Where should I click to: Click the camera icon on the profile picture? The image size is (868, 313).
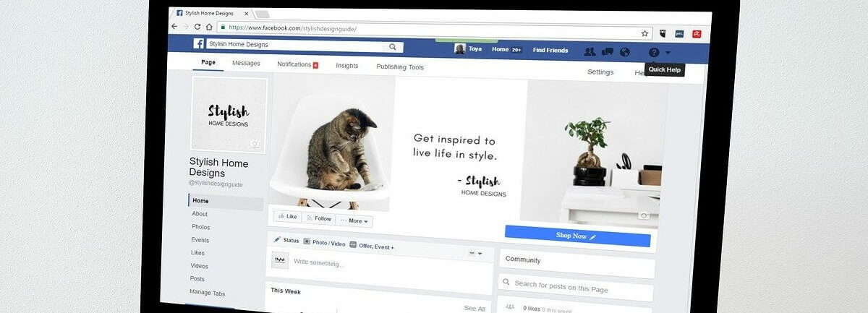pos(255,144)
